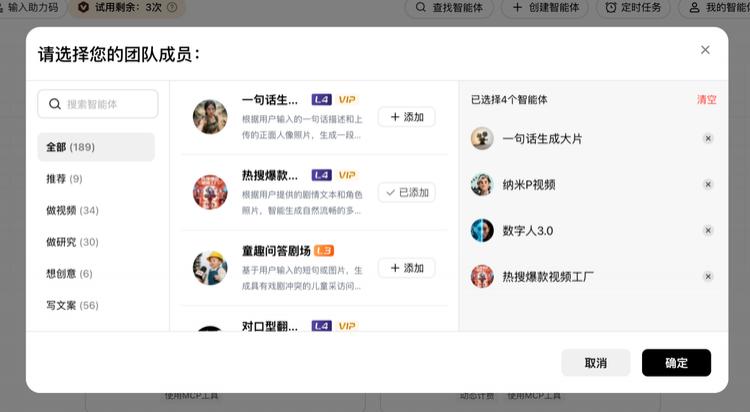Remove 纳米P视频 from selected list
This screenshot has height=412, width=750.
tap(708, 185)
